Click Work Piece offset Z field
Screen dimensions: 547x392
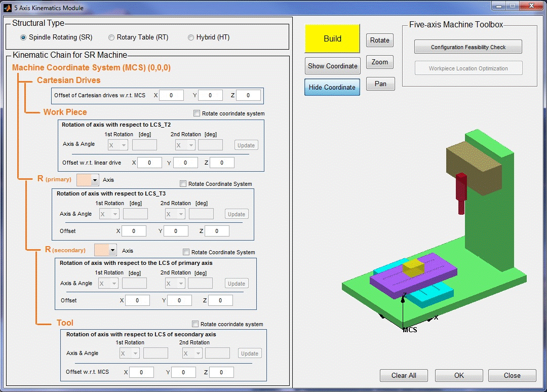pos(222,163)
